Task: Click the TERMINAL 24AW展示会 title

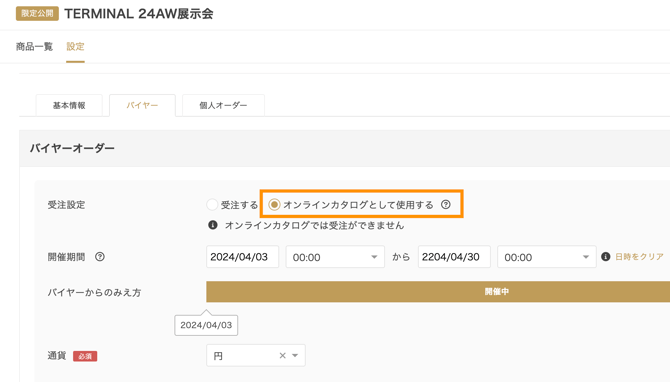Action: click(139, 14)
